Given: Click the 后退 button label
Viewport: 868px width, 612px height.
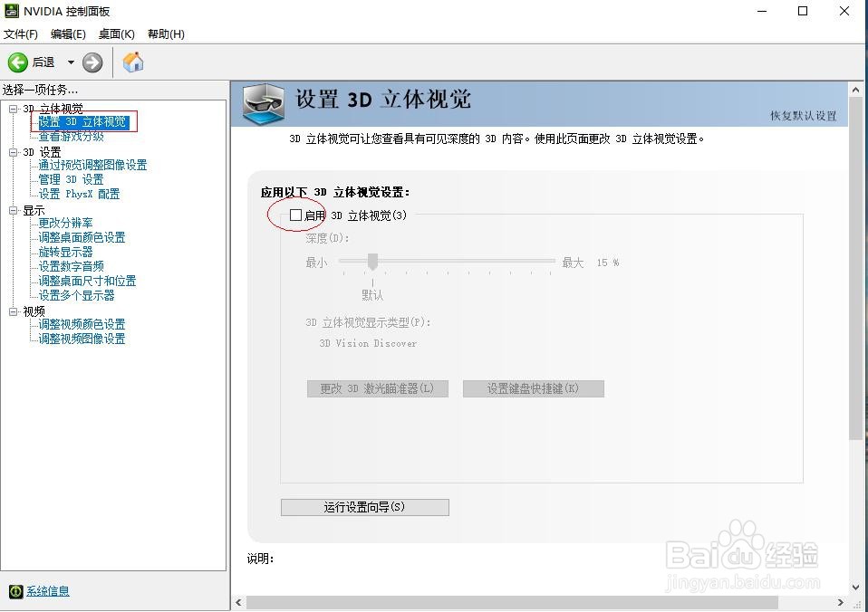Looking at the screenshot, I should point(43,62).
